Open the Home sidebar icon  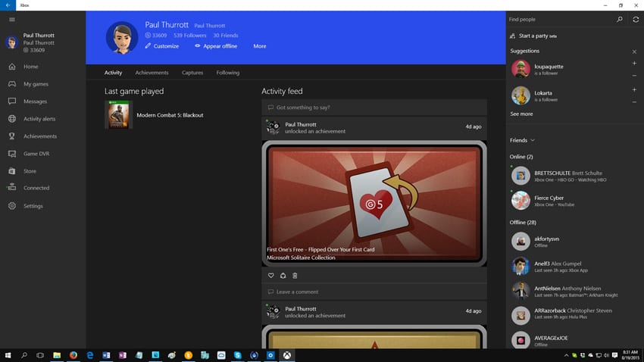click(x=12, y=67)
